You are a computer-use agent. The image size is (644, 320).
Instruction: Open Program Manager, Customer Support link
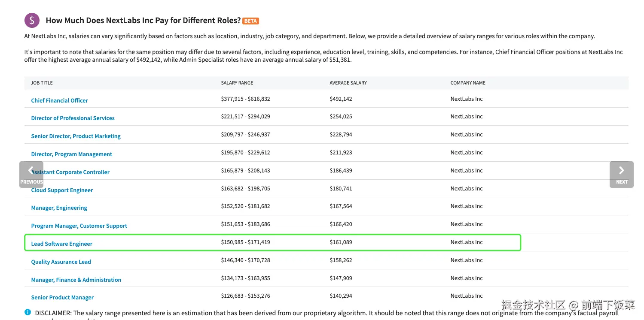pyautogui.click(x=79, y=226)
